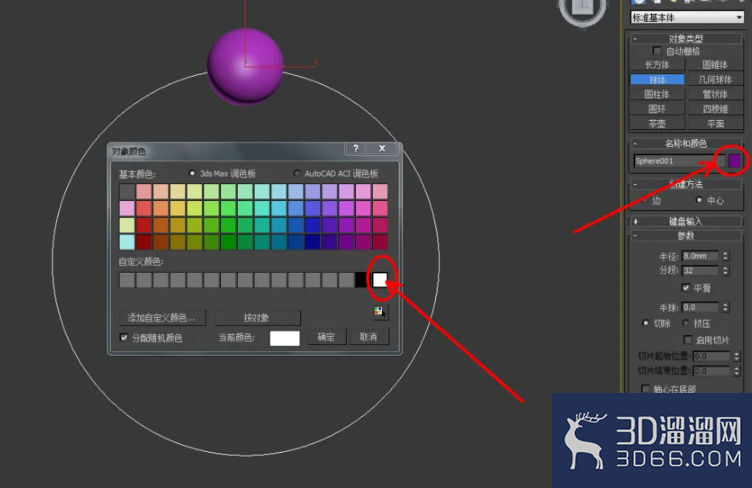Pick the black custom color swatch
The width and height of the screenshot is (752, 488).
(362, 280)
